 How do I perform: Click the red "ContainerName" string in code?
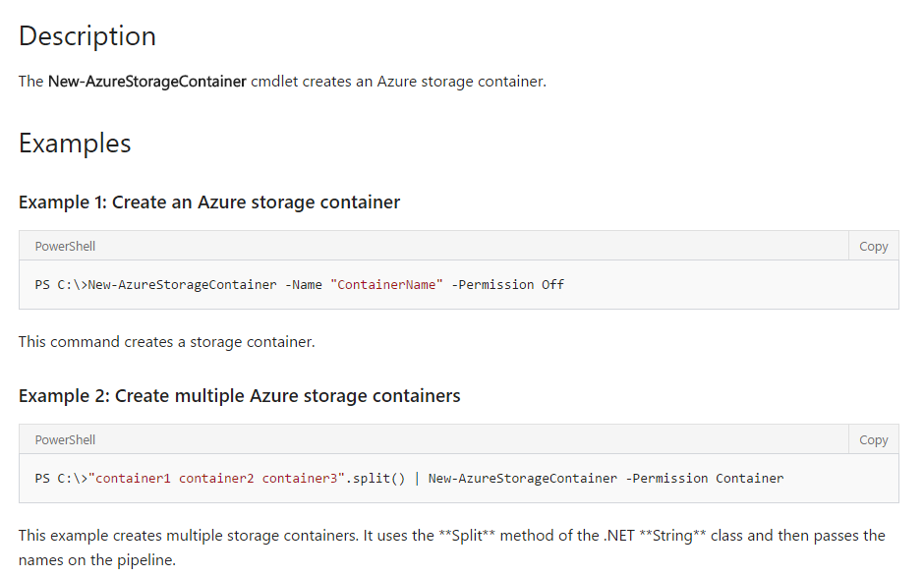[386, 285]
